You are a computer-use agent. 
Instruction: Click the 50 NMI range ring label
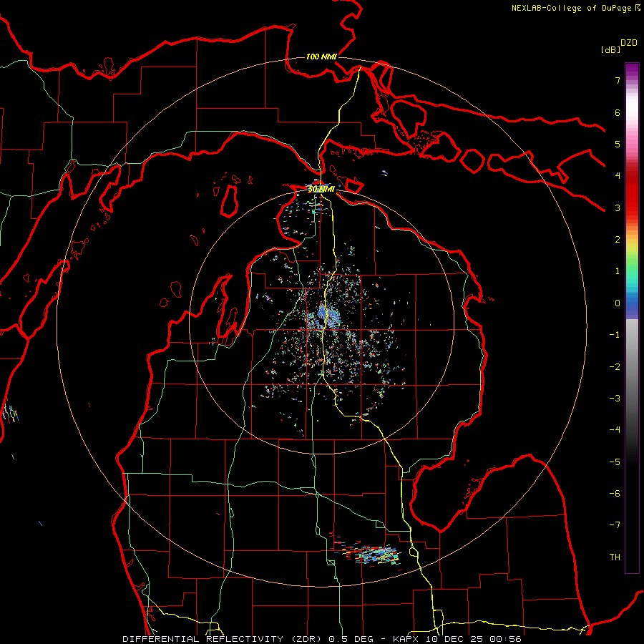[321, 189]
